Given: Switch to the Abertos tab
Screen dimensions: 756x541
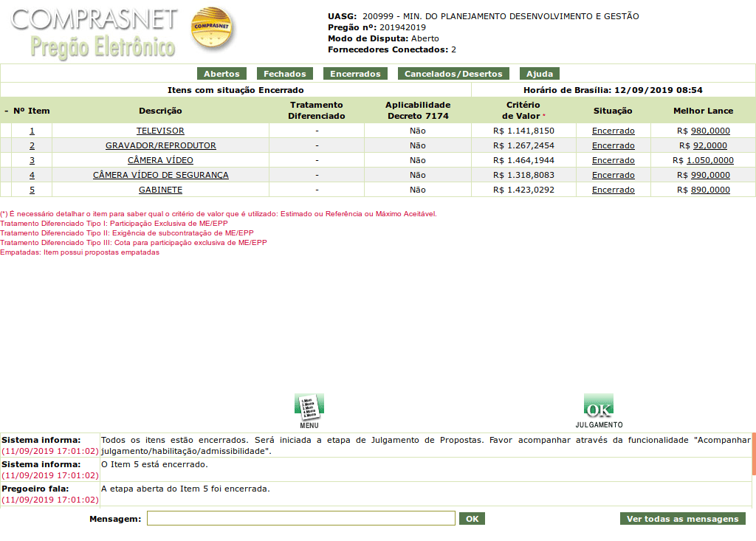Looking at the screenshot, I should tap(221, 74).
